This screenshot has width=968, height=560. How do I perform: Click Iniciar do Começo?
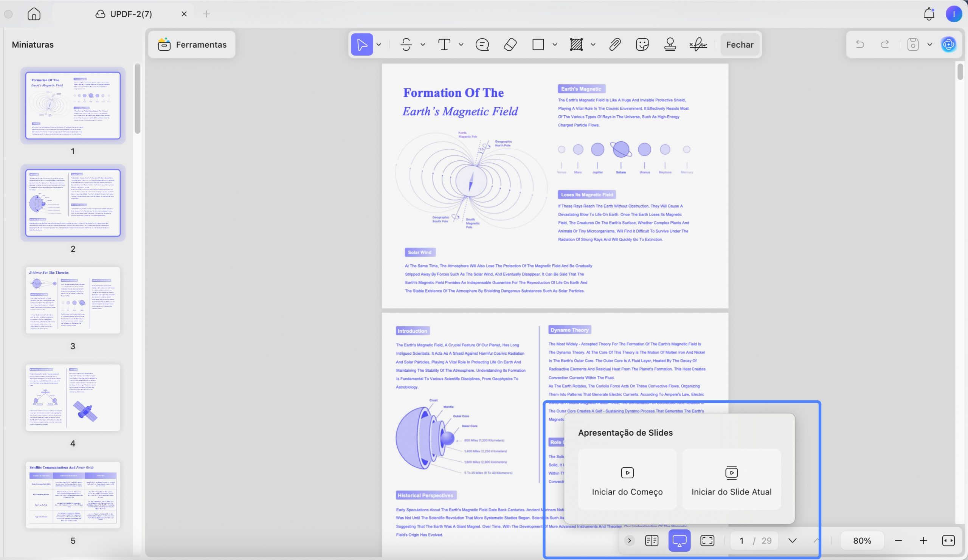coord(627,480)
